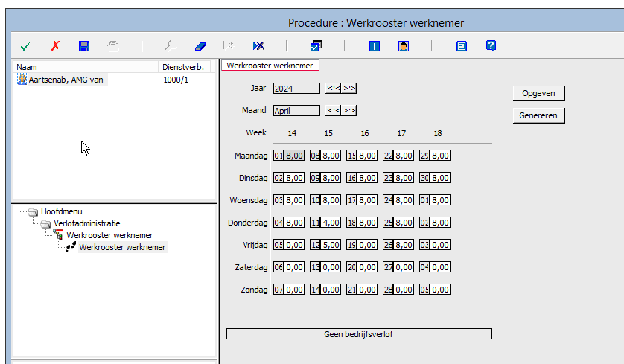Open help with the question mark icon

[491, 46]
